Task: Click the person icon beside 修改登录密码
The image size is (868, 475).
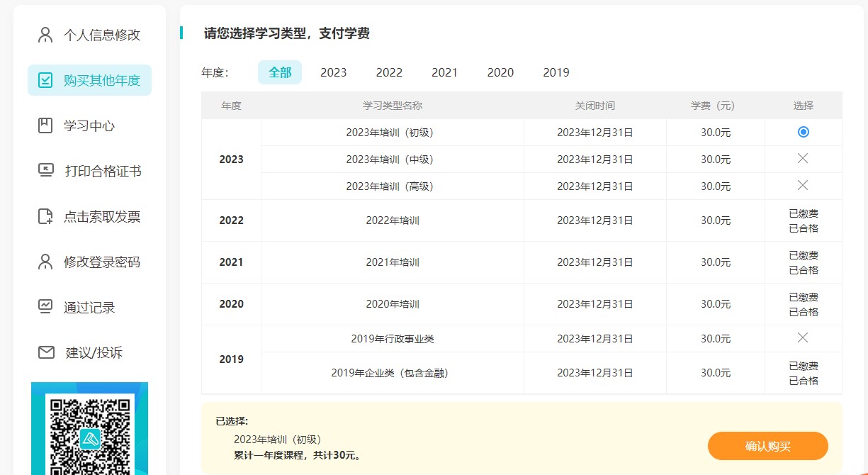Action: [45, 262]
